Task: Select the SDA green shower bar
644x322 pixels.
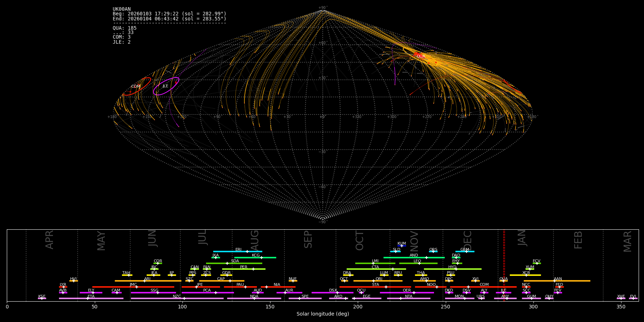Action: [x=234, y=263]
